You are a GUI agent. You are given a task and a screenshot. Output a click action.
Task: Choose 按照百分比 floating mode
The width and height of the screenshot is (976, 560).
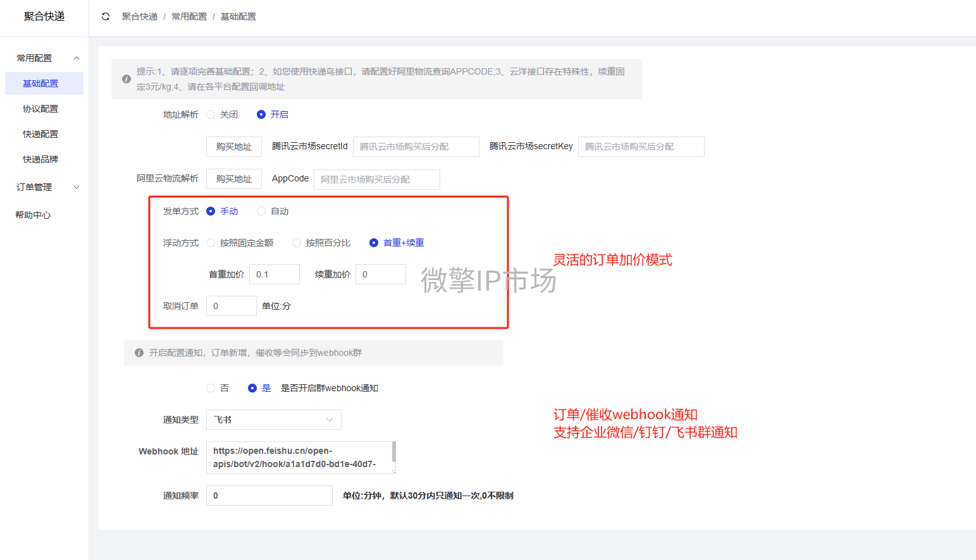pos(297,243)
